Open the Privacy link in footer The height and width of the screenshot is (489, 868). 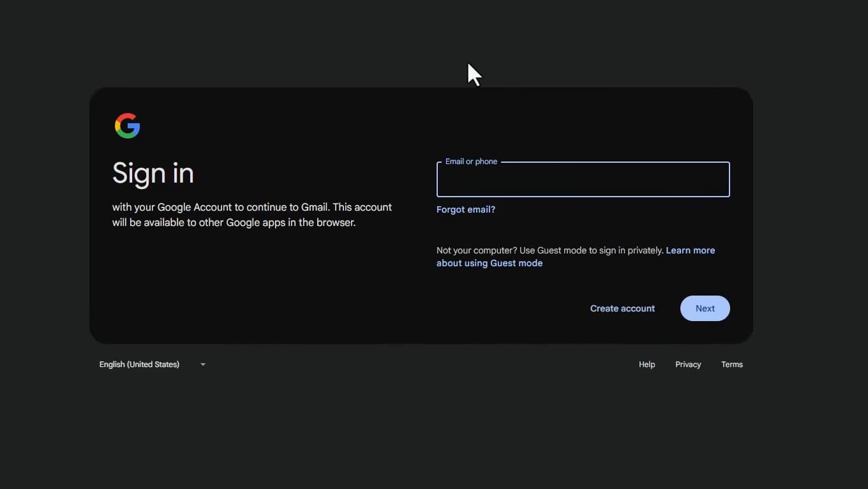coord(688,365)
